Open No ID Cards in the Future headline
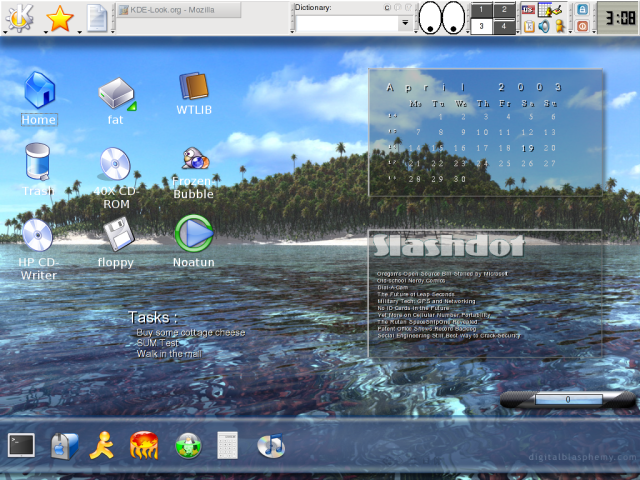The width and height of the screenshot is (640, 480). (413, 308)
